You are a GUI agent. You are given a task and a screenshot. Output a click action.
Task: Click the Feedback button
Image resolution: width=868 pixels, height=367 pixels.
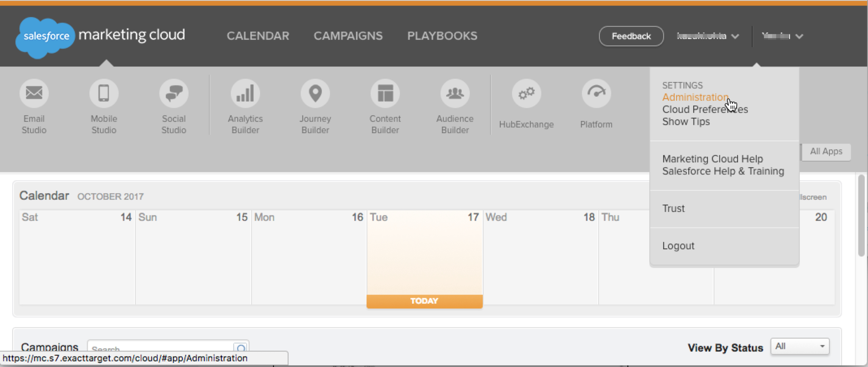coord(631,36)
